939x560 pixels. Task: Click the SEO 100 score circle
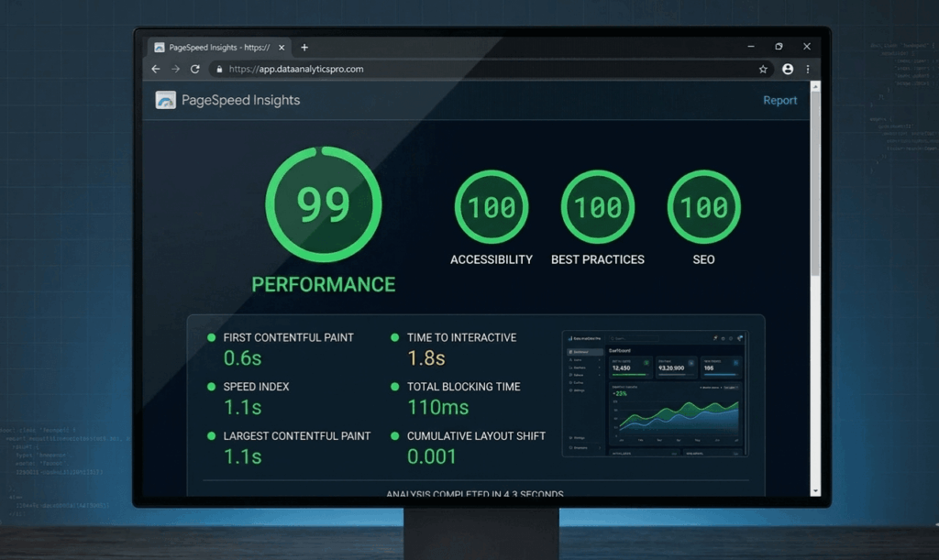coord(703,207)
